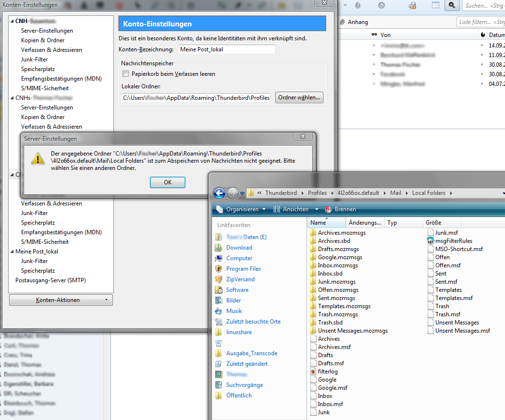Viewport: 505px width, 420px height.
Task: Click the Konten-Bezeichnung text field
Action: (226, 49)
